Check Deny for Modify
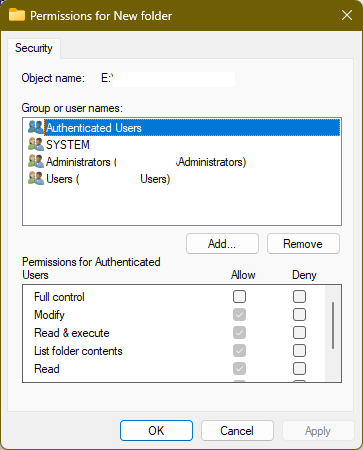 coord(299,314)
